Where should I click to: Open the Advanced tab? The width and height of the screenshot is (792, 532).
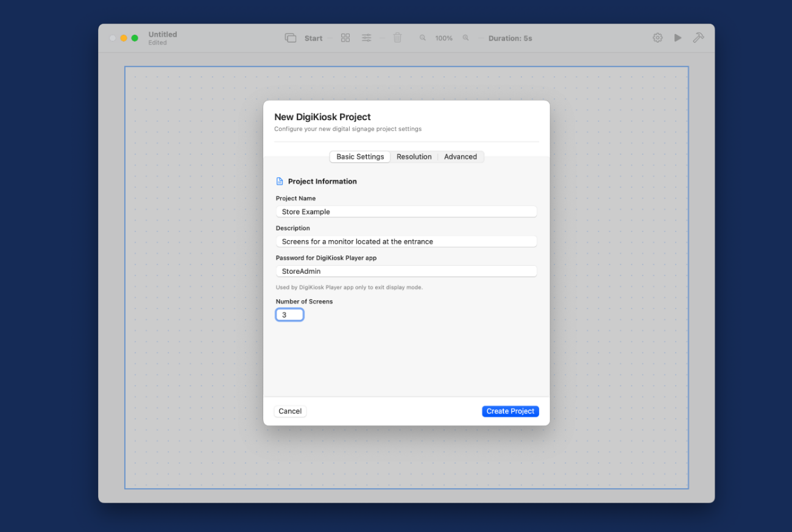[x=460, y=157]
